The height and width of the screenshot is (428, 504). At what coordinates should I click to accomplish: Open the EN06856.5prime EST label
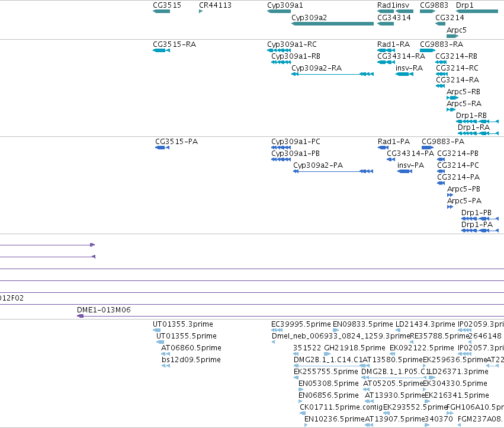click(x=328, y=395)
